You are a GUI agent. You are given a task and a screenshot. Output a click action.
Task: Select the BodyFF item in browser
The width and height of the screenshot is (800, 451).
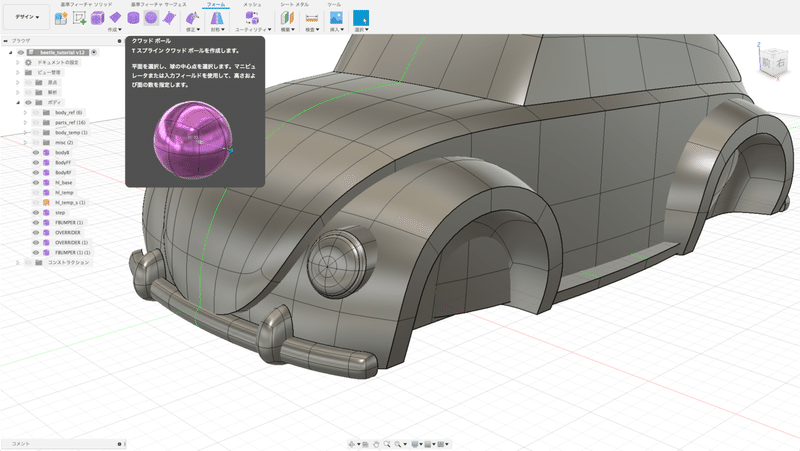(x=64, y=163)
